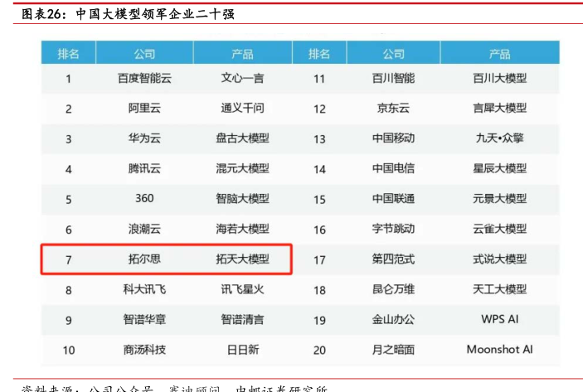Screen dimensions: 583x392
Task: Click company cell 商汤科技
Action: coord(144,350)
